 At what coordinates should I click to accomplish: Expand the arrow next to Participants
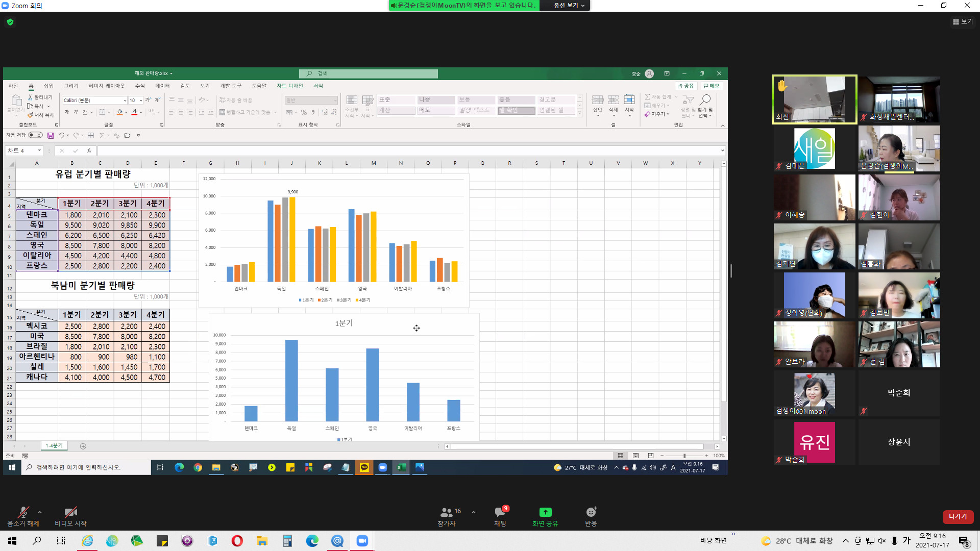click(474, 512)
